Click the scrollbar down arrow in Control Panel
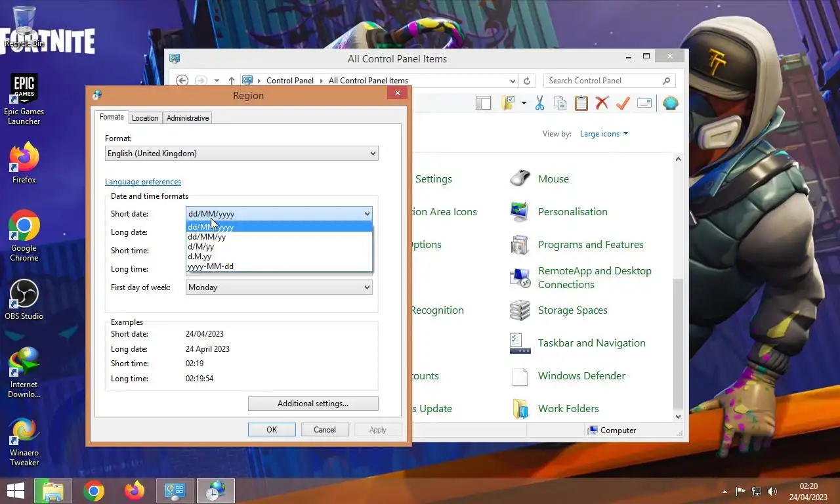 (x=679, y=416)
